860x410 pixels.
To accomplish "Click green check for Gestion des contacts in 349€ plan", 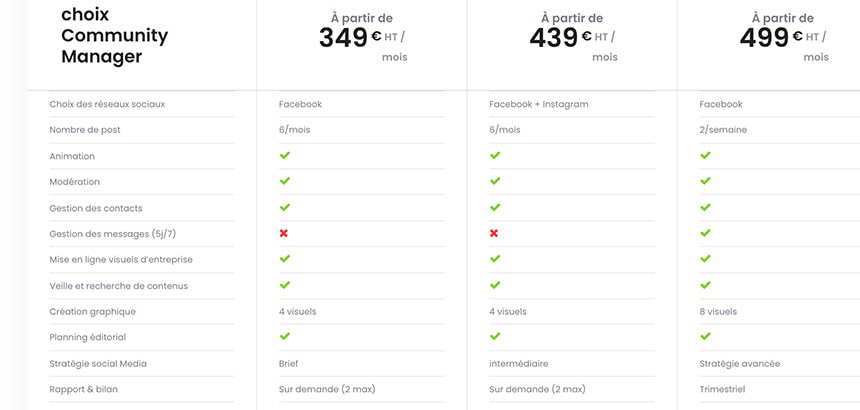I will [285, 208].
